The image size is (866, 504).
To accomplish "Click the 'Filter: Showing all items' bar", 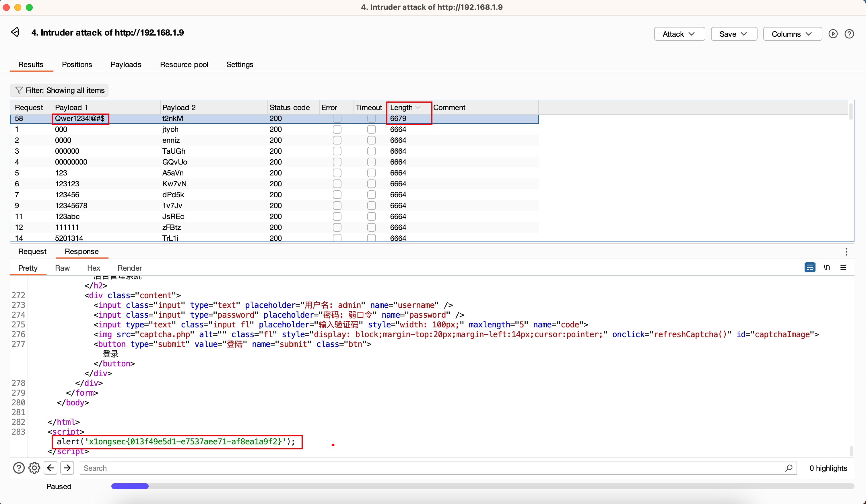I will [x=59, y=90].
